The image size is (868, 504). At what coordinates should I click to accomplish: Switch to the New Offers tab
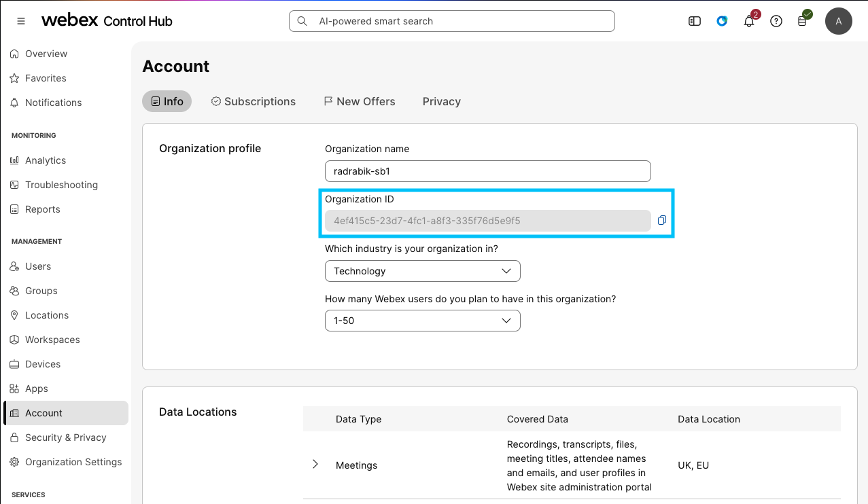click(x=360, y=101)
